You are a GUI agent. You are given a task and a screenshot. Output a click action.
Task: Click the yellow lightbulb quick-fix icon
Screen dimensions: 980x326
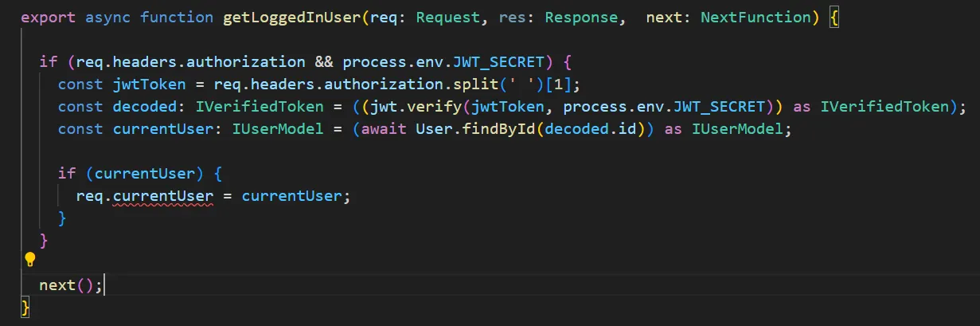pos(30,259)
